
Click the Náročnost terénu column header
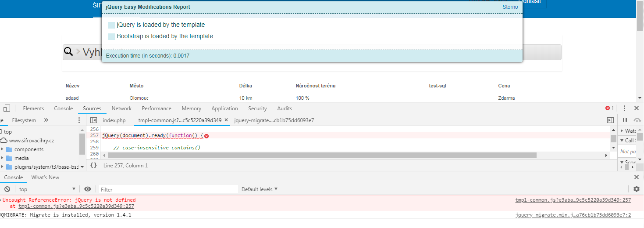point(316,86)
